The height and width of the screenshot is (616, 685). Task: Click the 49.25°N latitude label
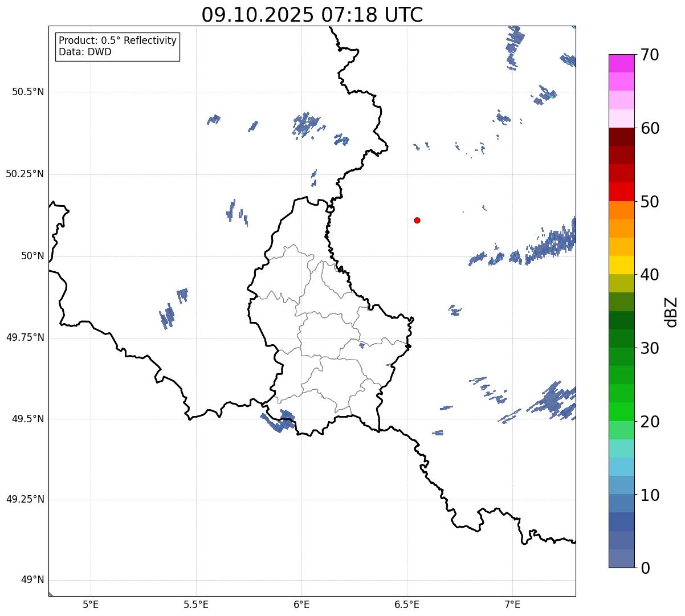point(25,500)
